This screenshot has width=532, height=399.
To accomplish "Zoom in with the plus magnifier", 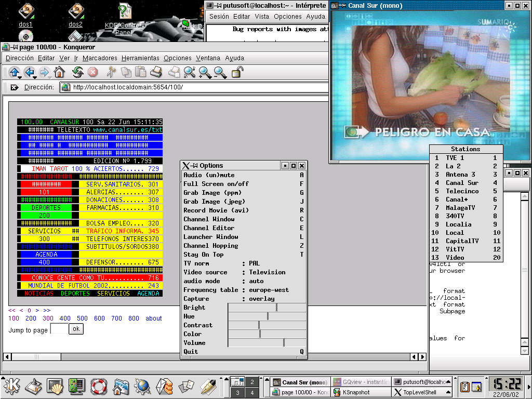I will (205, 72).
